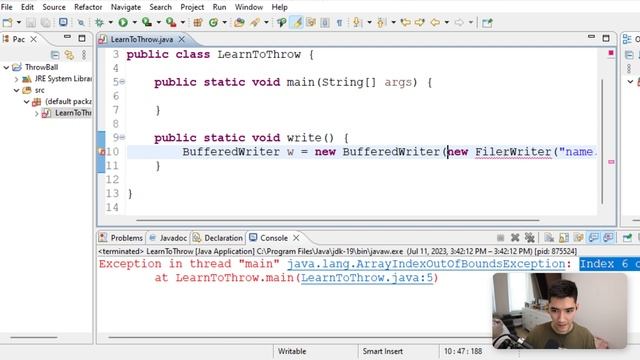Minimize the editor area
This screenshot has width=640, height=360.
[x=591, y=37]
